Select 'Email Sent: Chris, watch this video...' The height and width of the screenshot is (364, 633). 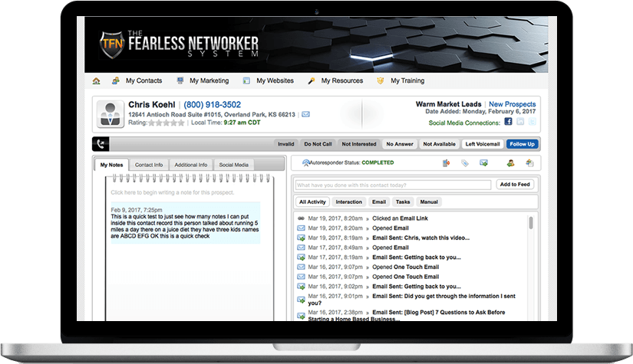[x=420, y=238]
